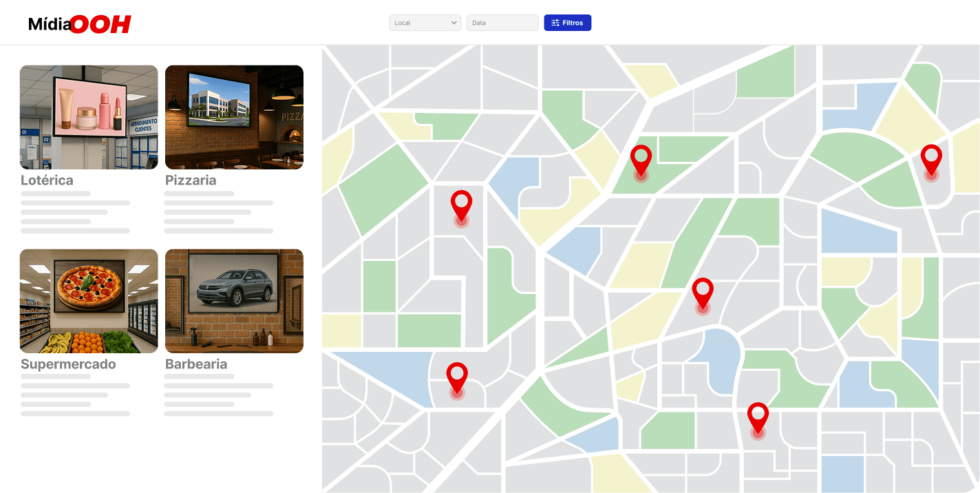This screenshot has width=980, height=493.
Task: Click the map pin just above the blue pond
Action: pos(703,292)
